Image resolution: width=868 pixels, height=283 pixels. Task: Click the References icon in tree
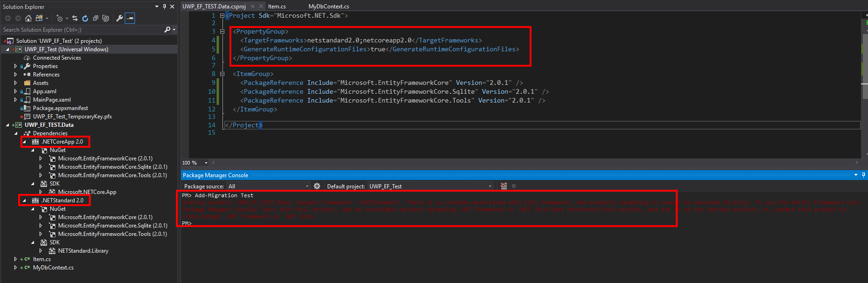(27, 75)
